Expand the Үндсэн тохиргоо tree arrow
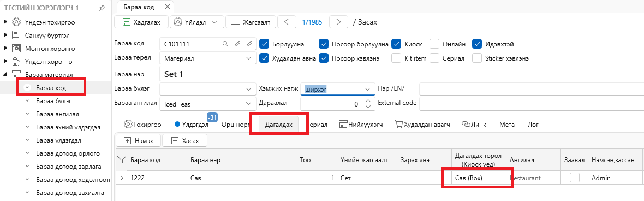 [5, 22]
